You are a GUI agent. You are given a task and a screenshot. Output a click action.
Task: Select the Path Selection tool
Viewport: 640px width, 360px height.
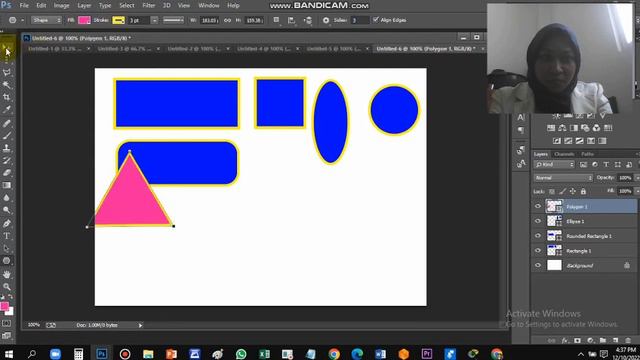tap(7, 248)
